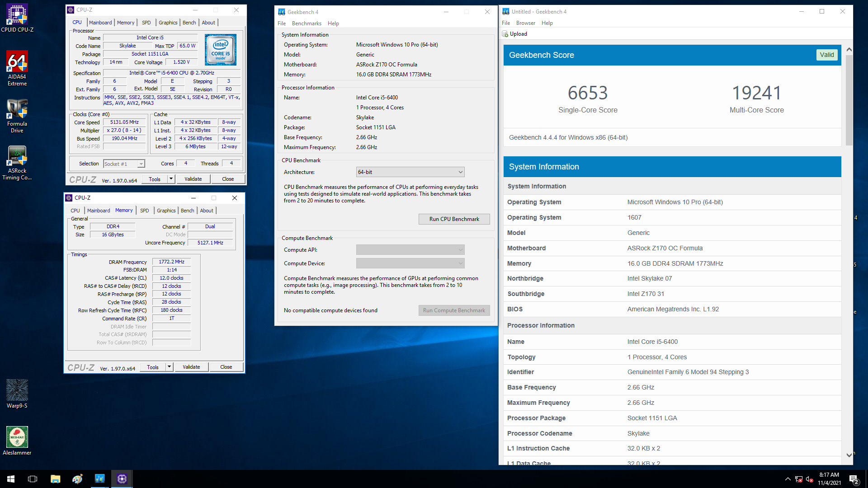Open the Warp9-S desktop icon
868x488 pixels.
[x=17, y=394]
